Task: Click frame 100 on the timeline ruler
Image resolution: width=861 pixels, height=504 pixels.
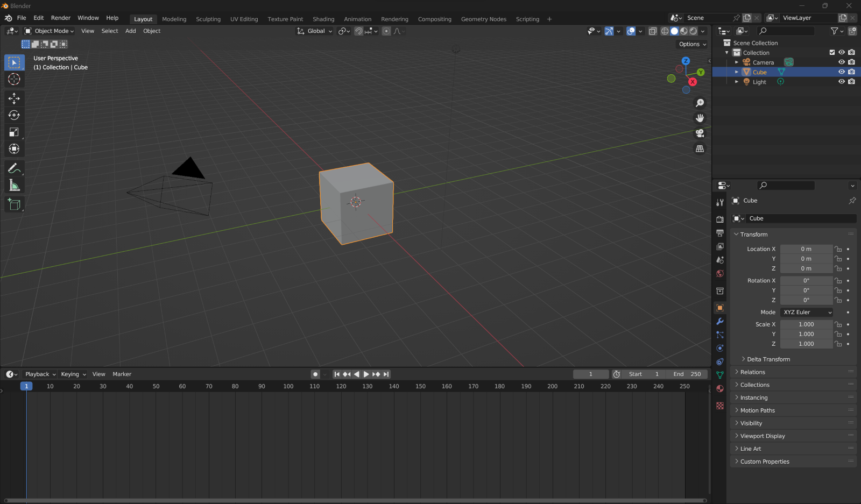Action: tap(288, 386)
